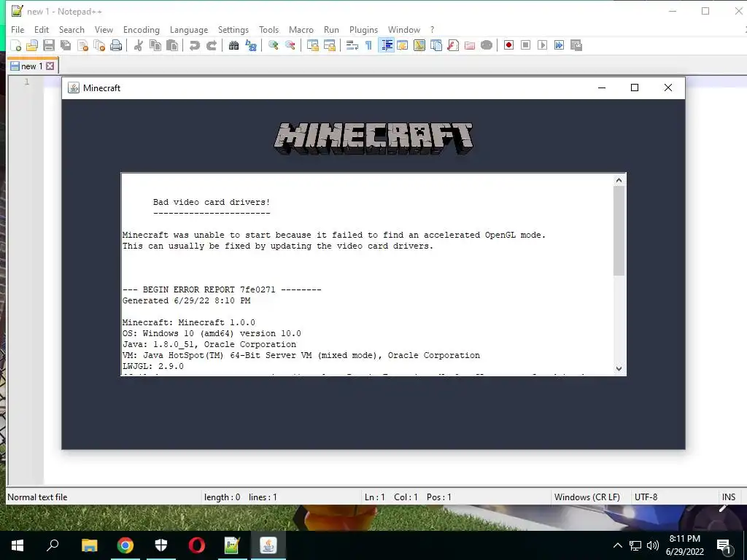
Task: Open the File menu
Action: click(18, 29)
